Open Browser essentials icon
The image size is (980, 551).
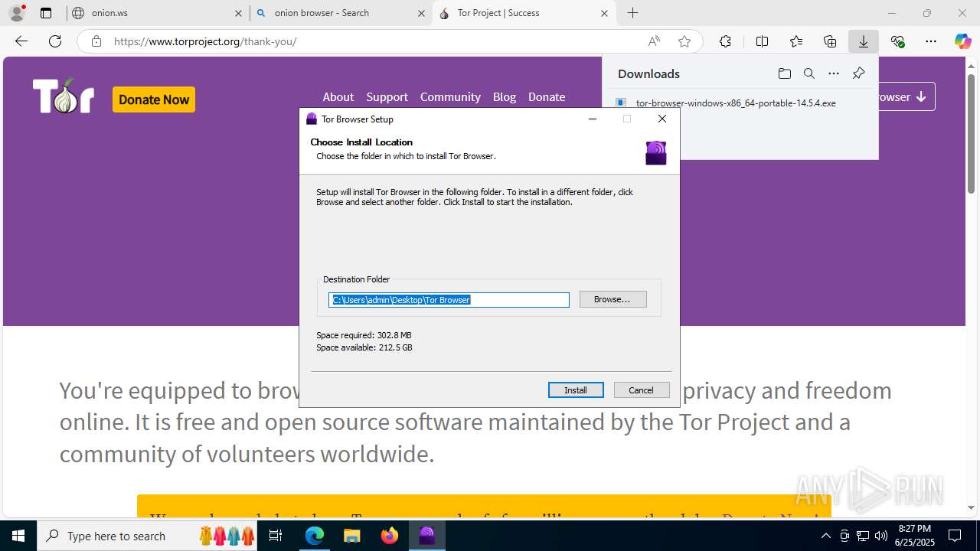click(x=897, y=41)
